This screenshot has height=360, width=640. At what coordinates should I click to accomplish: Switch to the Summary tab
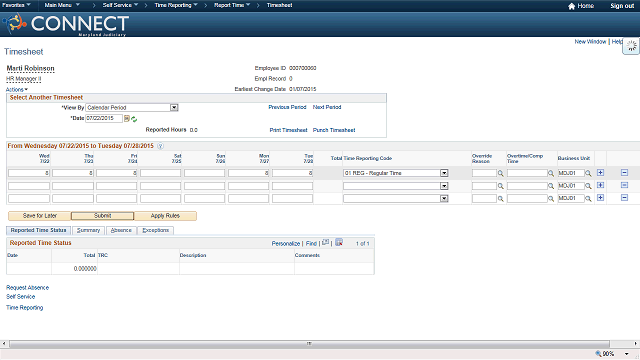click(x=89, y=230)
